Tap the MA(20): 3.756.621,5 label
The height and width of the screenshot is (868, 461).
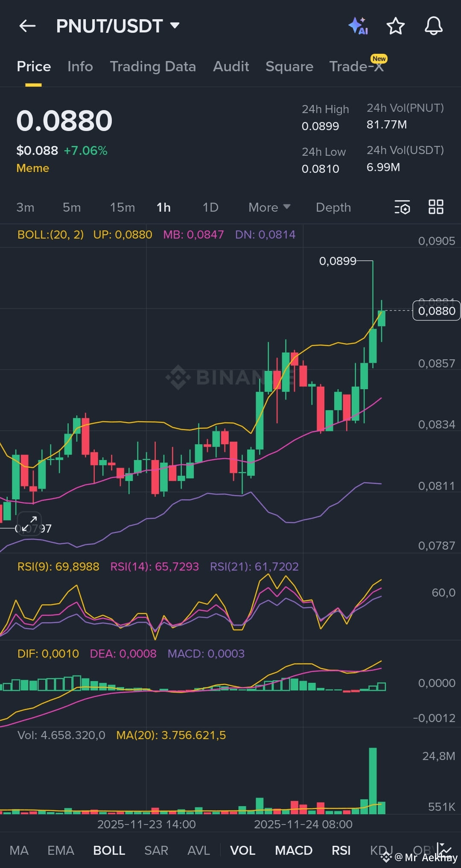pos(171,735)
